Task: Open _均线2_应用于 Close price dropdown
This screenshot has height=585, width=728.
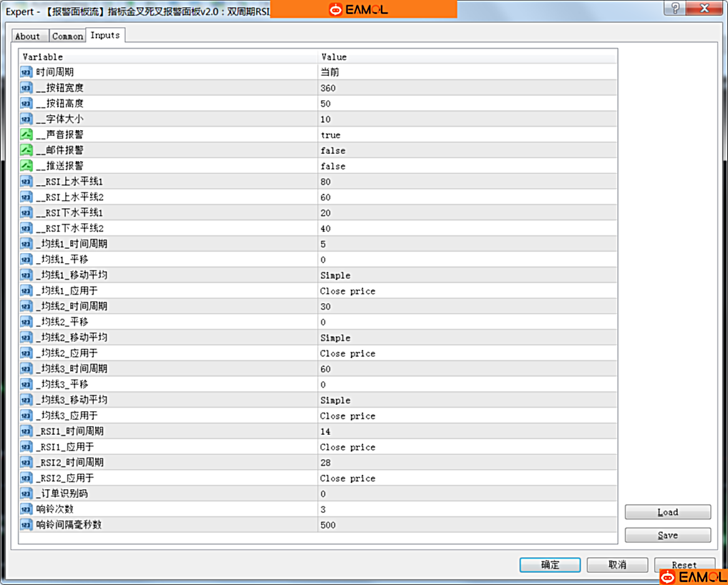Action: pos(467,353)
